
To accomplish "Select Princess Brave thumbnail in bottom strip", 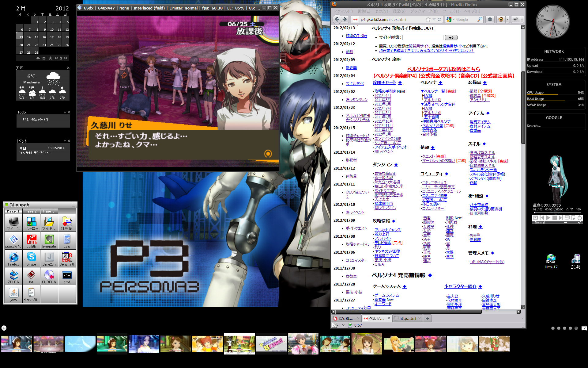I will [271, 344].
